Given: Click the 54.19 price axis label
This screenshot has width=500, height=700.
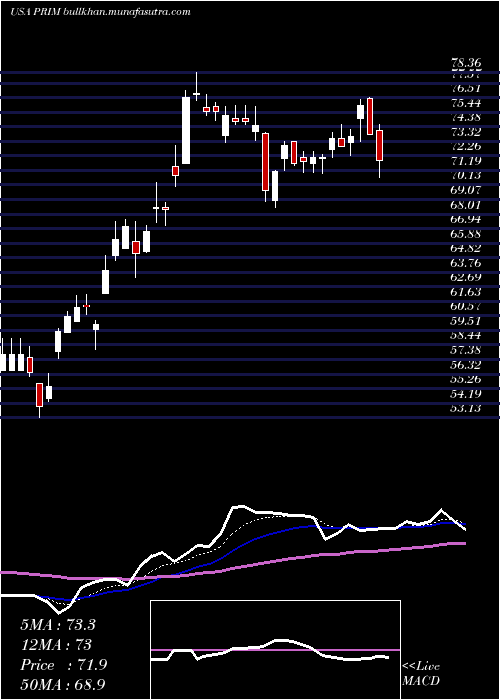Looking at the screenshot, I should pos(466,394).
